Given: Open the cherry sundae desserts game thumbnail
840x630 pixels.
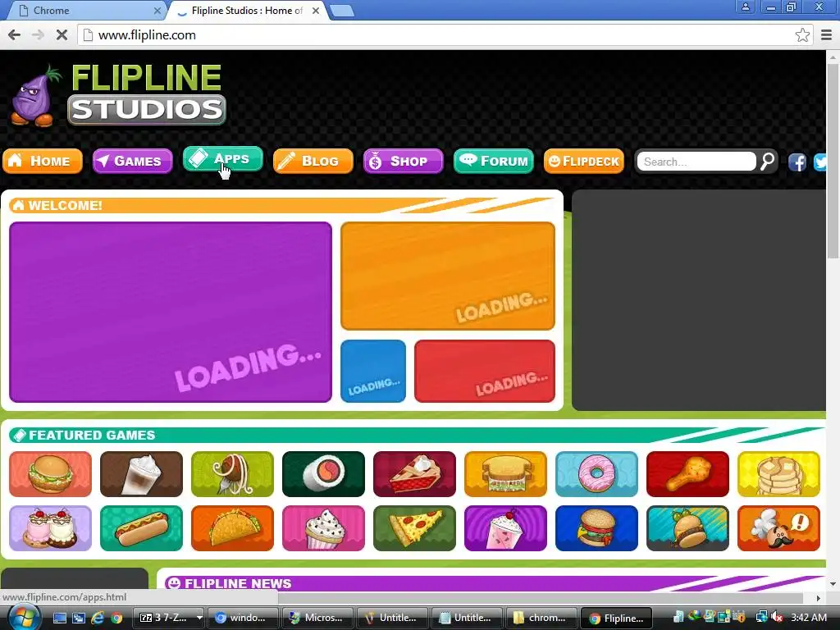Looking at the screenshot, I should coord(50,528).
